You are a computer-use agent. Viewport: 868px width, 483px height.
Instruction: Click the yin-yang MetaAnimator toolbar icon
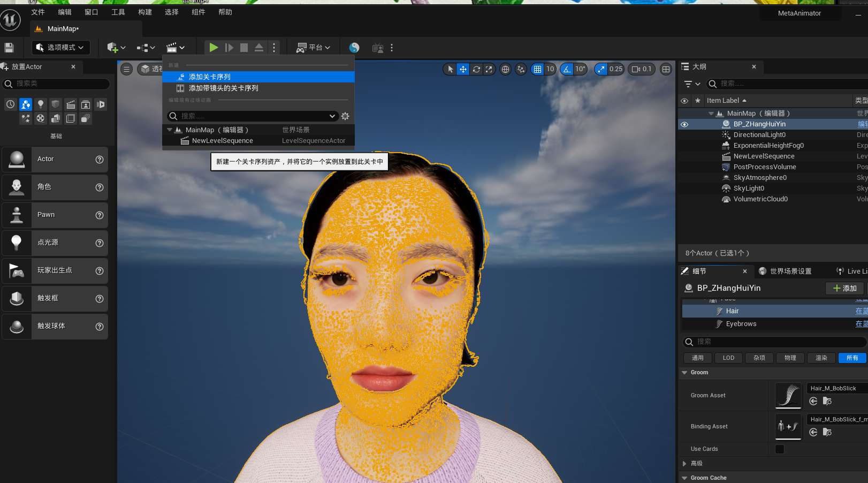(x=354, y=48)
